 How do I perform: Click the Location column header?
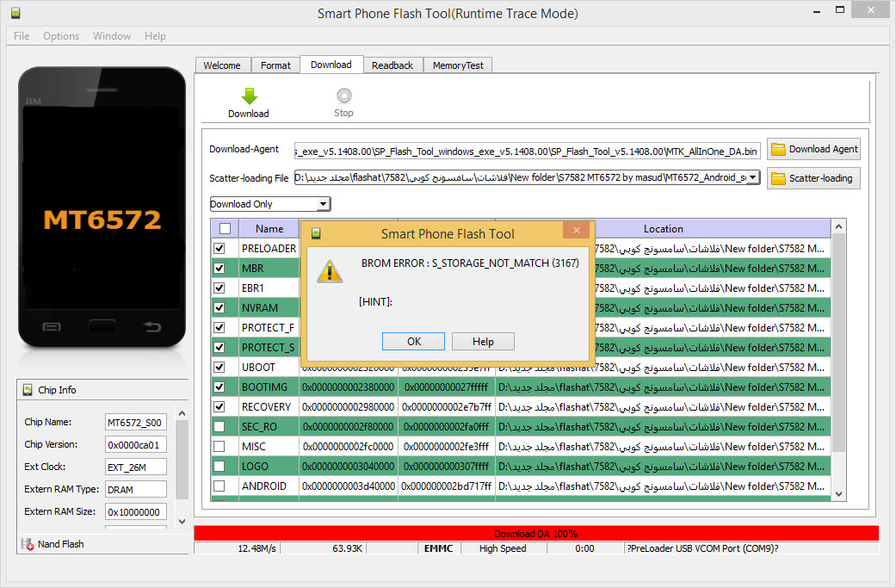tap(663, 229)
